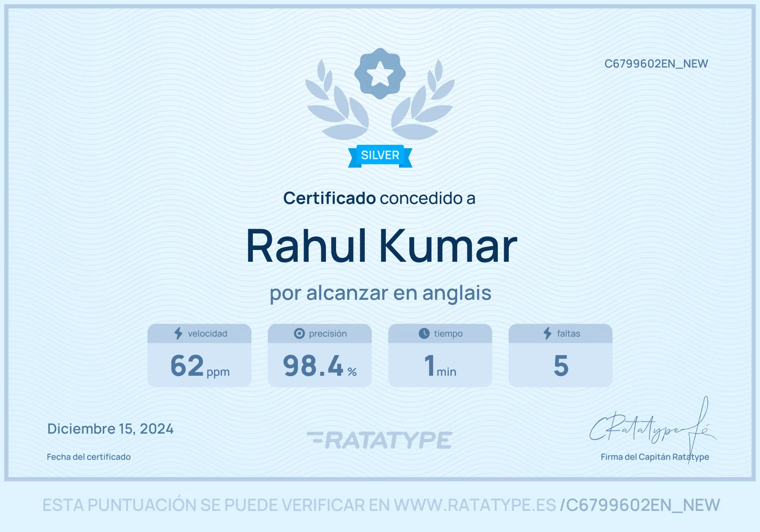Screen dimensions: 760x532
Task: Click 'Firma del Capitán Ratatype' caption
Action: pos(655,457)
